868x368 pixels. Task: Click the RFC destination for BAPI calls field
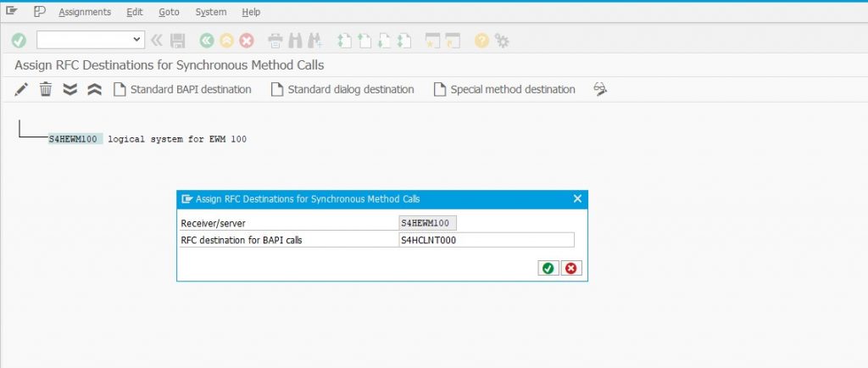[486, 240]
